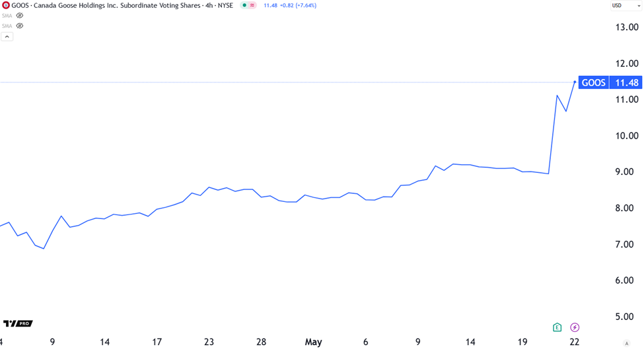Click the TradingView PRO logo

click(x=18, y=323)
